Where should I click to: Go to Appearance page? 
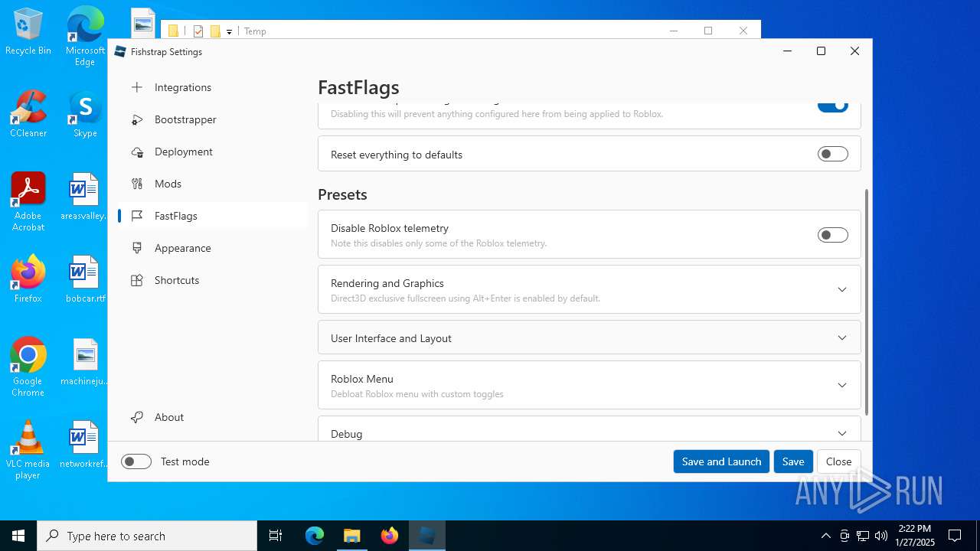click(x=212, y=248)
